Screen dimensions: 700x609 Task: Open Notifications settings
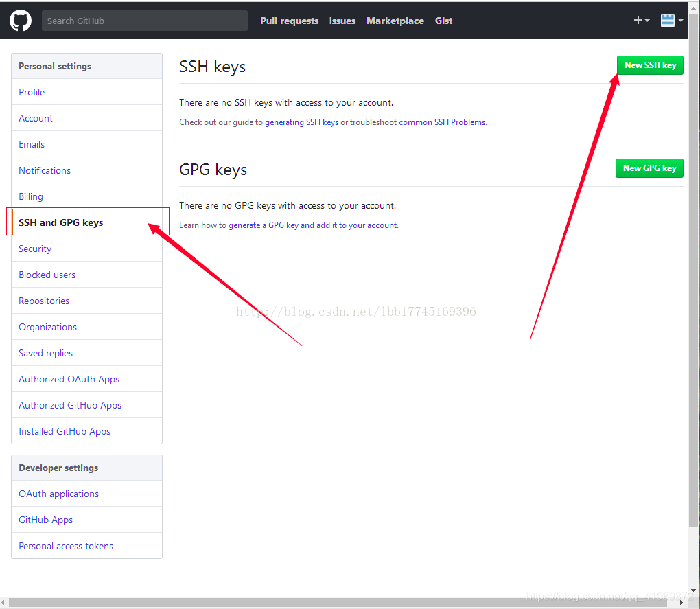86,170
